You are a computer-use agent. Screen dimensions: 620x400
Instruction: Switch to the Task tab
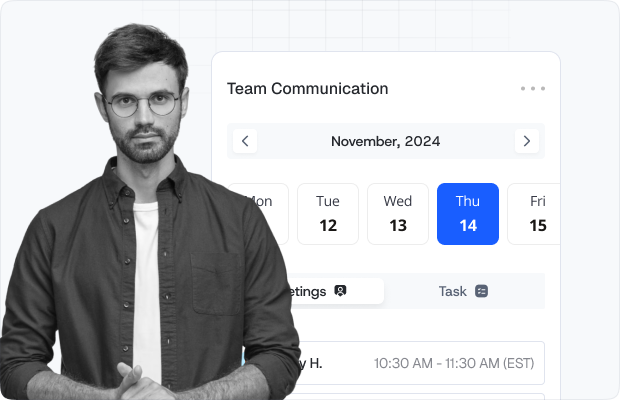tap(463, 291)
